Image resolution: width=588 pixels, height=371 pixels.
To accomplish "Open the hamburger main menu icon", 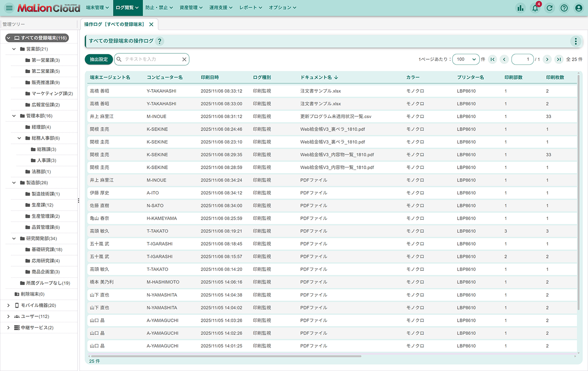I will [9, 8].
